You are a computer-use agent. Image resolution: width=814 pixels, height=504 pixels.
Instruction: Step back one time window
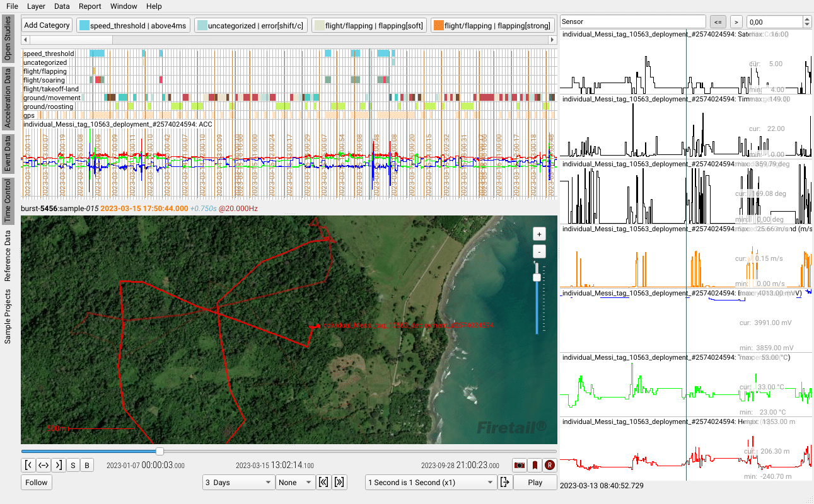324,483
